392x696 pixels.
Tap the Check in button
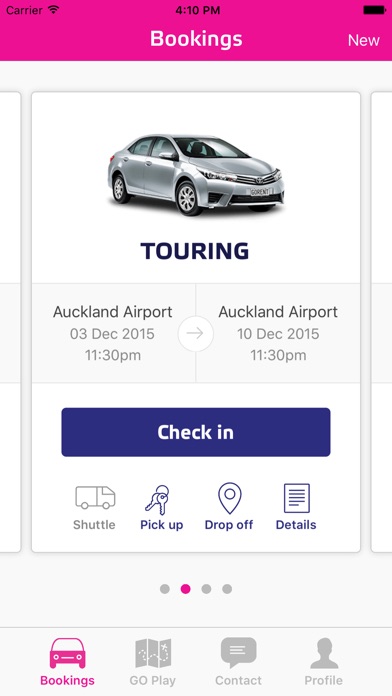point(196,432)
